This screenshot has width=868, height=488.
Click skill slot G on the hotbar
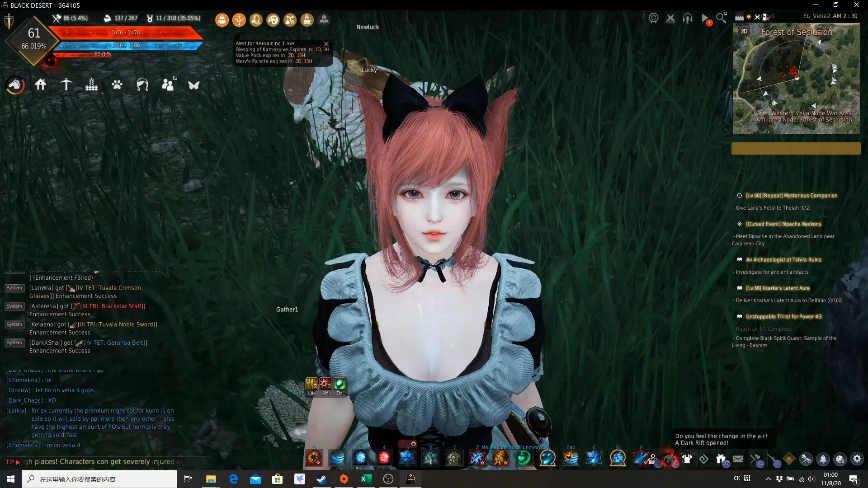pos(618,458)
